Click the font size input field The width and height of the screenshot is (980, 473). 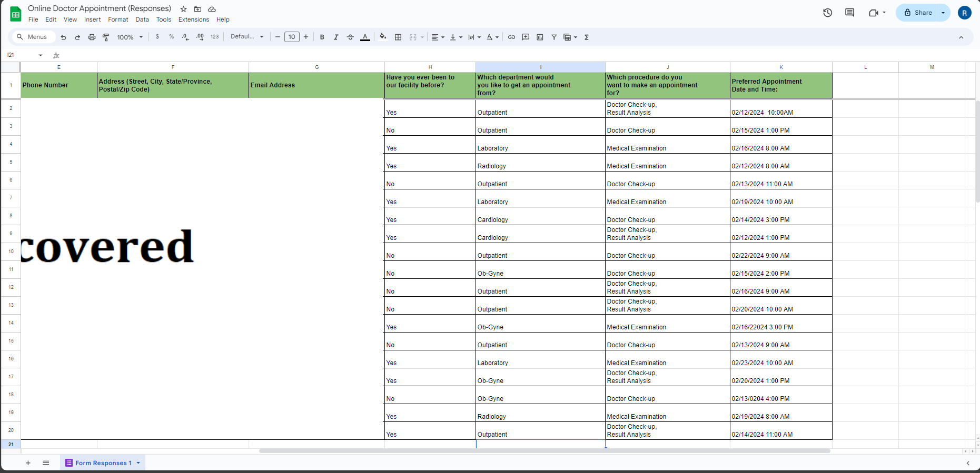tap(292, 37)
